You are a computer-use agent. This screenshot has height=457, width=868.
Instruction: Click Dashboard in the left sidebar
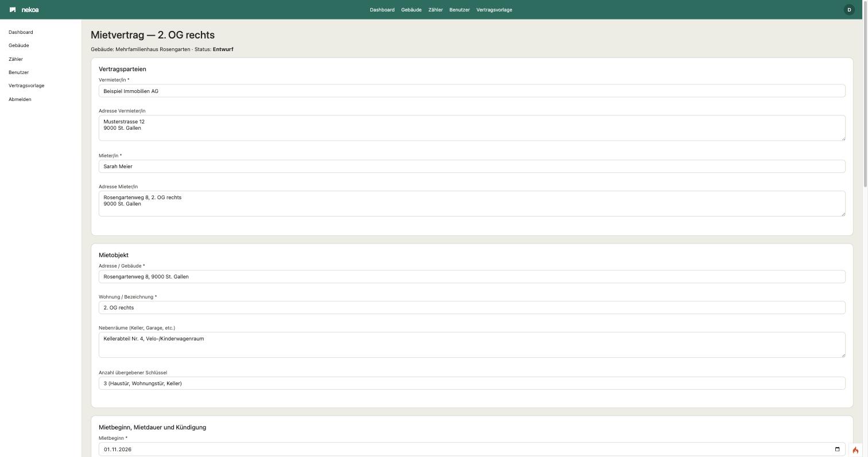[x=21, y=32]
